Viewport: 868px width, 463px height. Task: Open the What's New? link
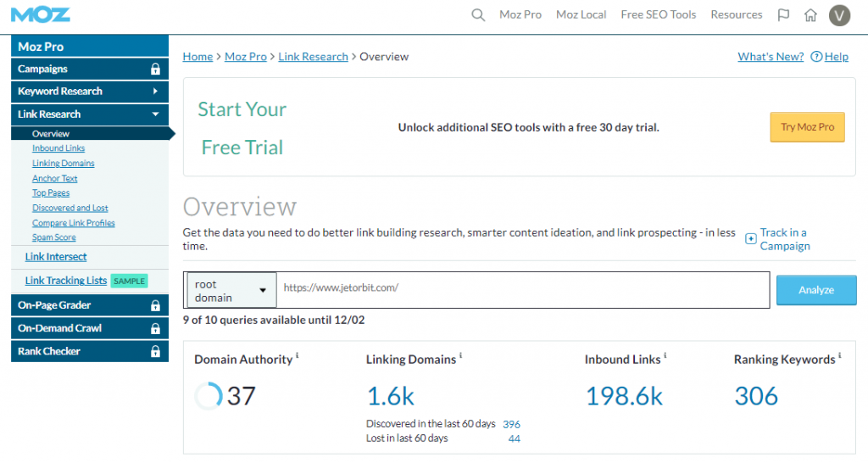click(771, 57)
